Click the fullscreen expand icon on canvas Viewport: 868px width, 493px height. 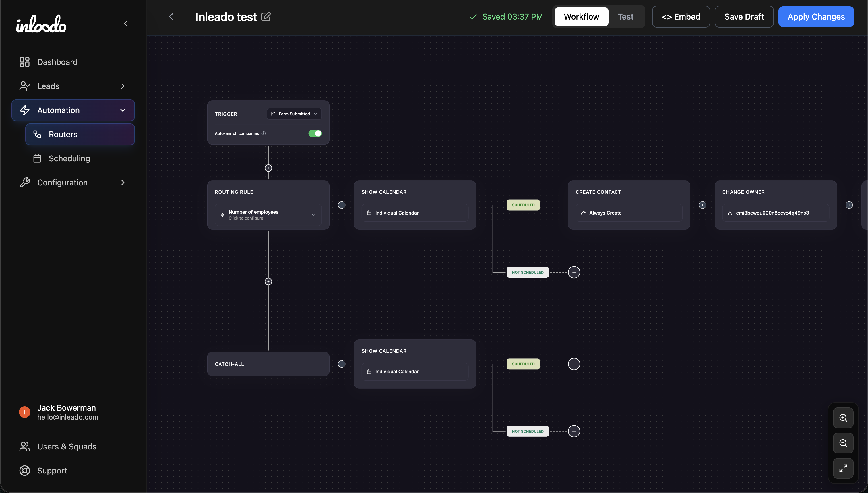pos(843,469)
